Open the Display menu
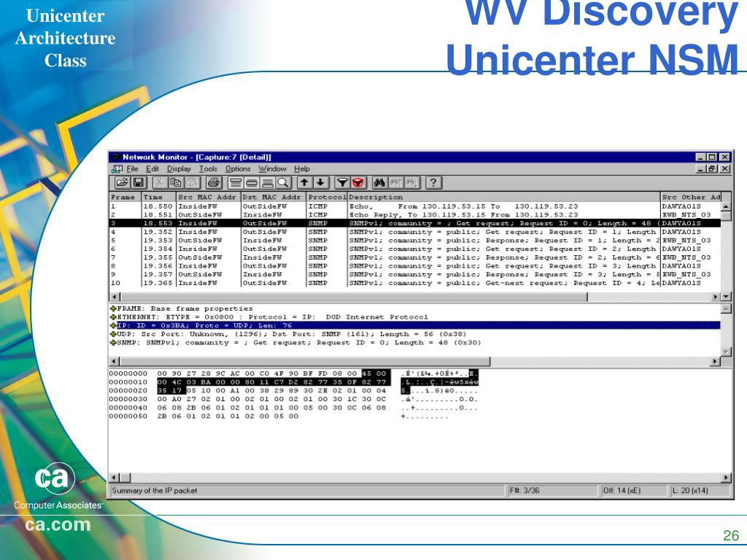This screenshot has width=747, height=560. pyautogui.click(x=179, y=169)
